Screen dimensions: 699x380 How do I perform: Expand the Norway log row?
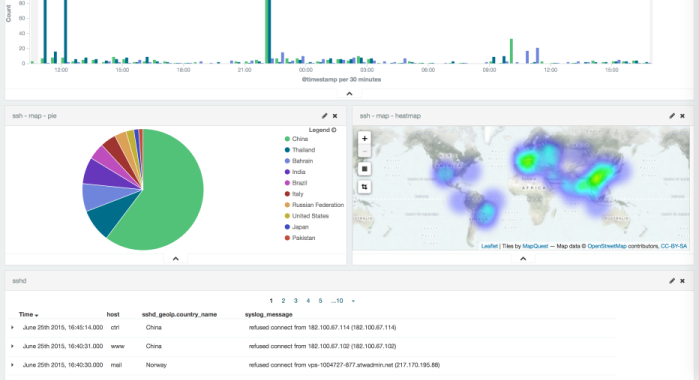point(12,365)
